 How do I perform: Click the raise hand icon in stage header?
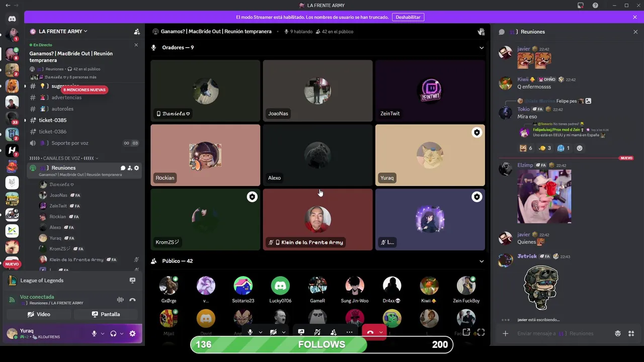481,32
